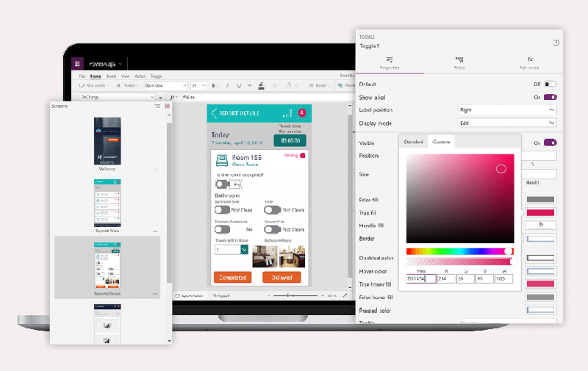Click the True hover fill swatch

click(x=540, y=284)
